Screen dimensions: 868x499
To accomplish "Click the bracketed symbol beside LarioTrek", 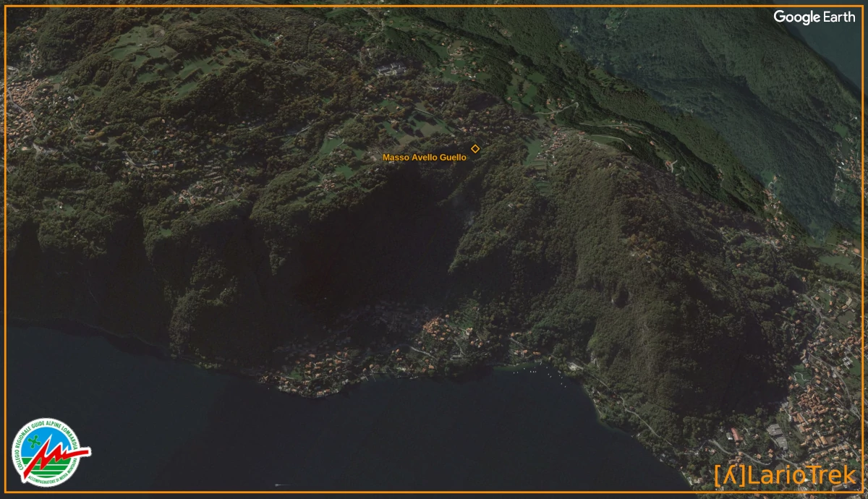I will point(729,475).
